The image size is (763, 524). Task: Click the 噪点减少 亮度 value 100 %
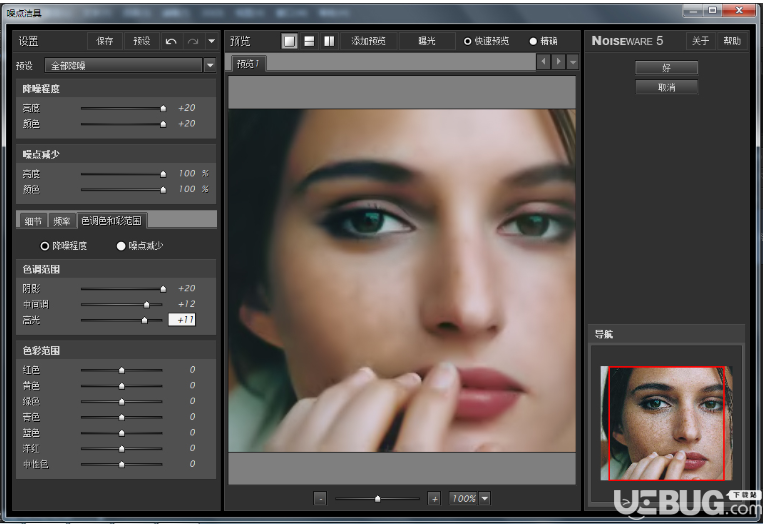click(x=194, y=173)
